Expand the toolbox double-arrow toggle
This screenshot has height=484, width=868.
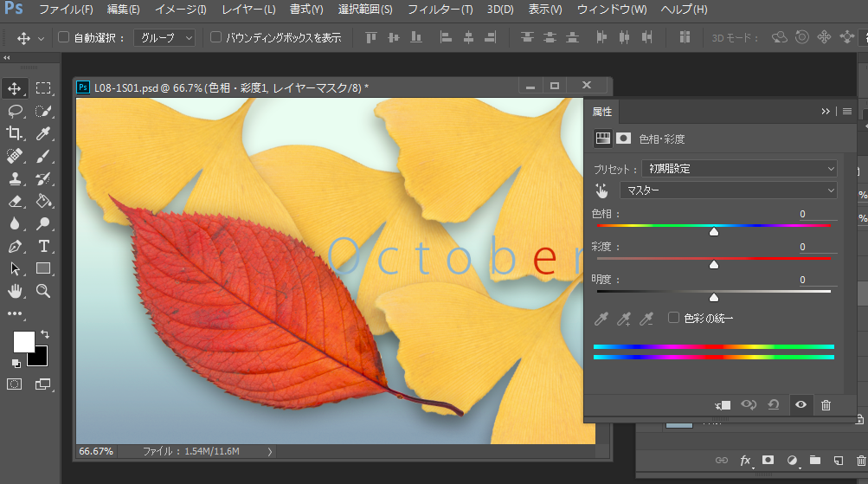coord(7,58)
